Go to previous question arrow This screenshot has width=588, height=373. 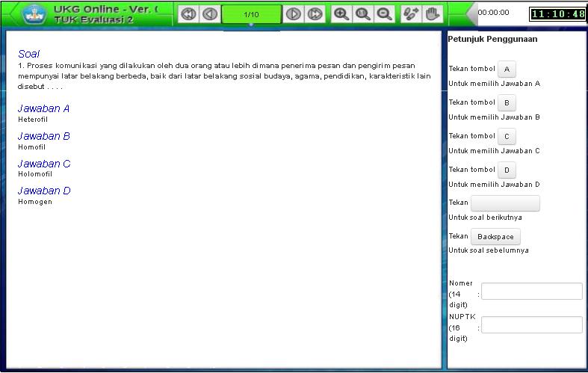(x=210, y=14)
